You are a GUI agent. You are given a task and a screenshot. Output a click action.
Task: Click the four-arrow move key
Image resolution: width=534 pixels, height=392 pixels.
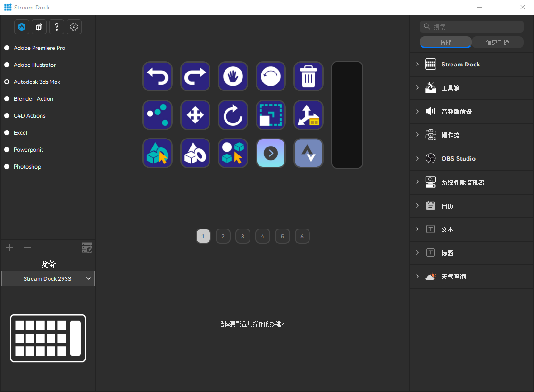pyautogui.click(x=195, y=115)
